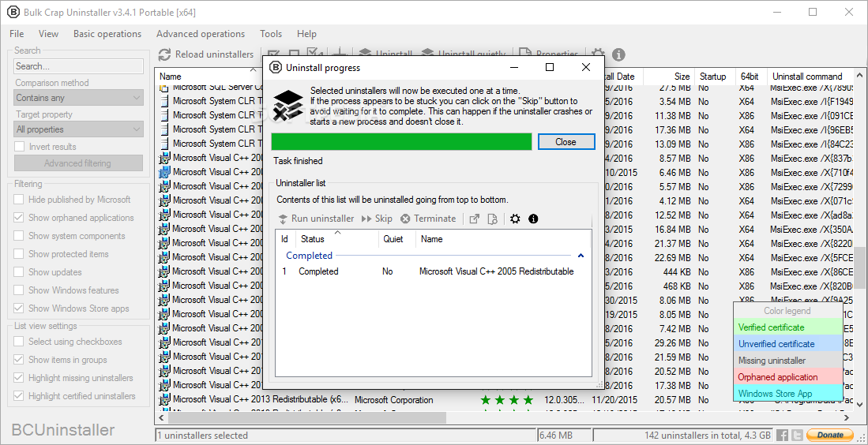Click the black info icon in dialog
Image resolution: width=868 pixels, height=445 pixels.
click(x=534, y=219)
